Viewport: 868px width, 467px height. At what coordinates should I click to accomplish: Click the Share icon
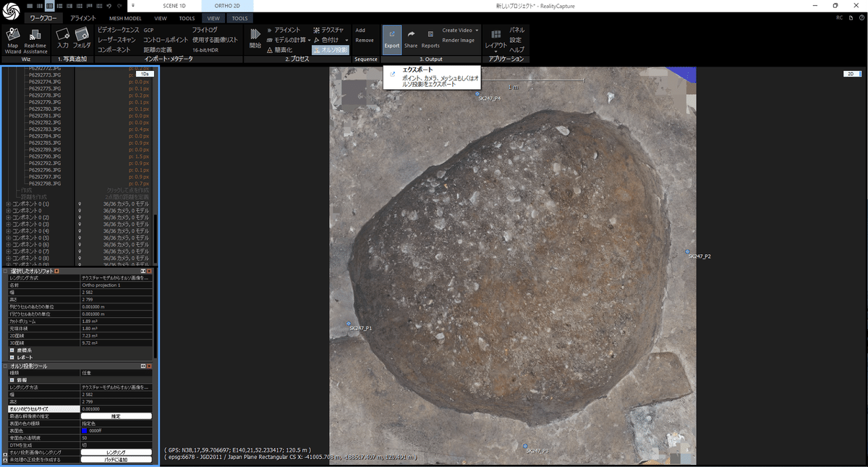tap(411, 38)
